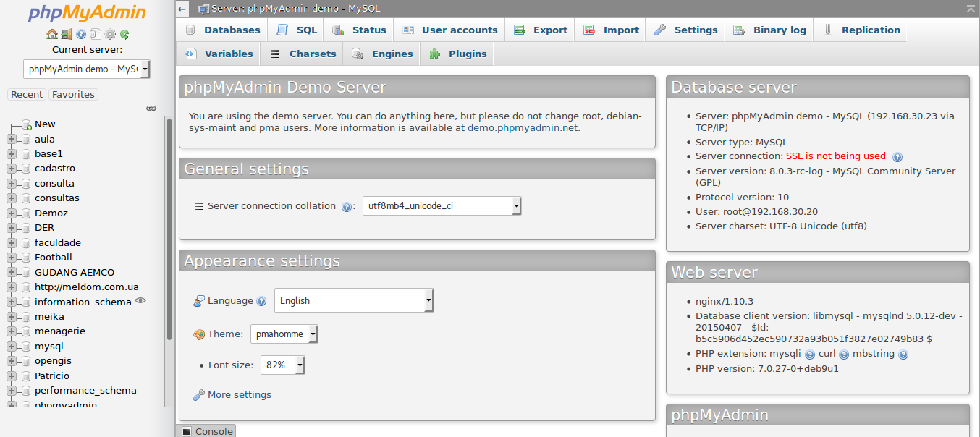Click the Recent button
The width and height of the screenshot is (980, 437).
click(27, 95)
